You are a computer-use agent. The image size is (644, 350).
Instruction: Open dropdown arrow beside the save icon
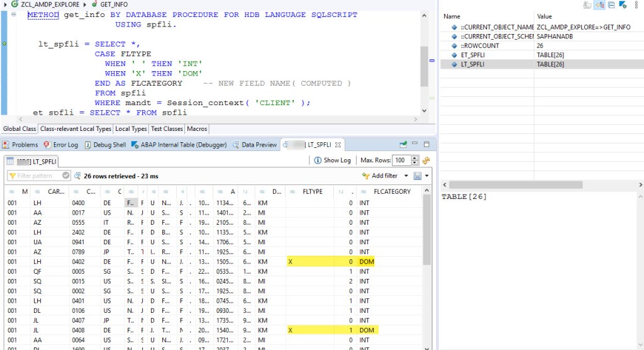click(427, 176)
